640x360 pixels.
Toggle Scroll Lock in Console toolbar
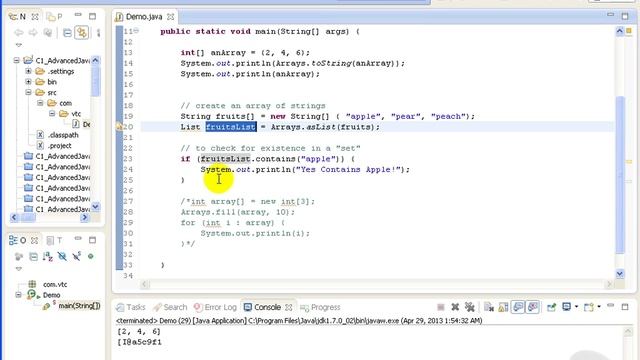pos(503,307)
